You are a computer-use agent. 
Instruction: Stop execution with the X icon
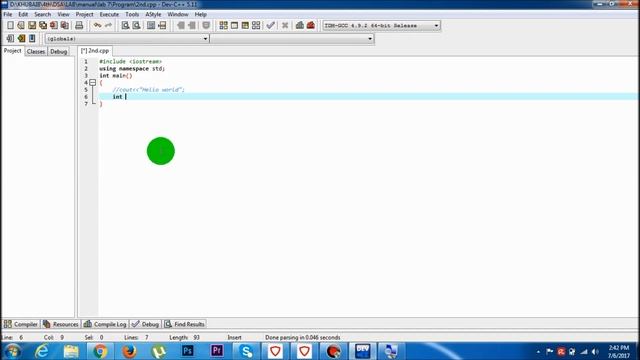click(x=285, y=25)
